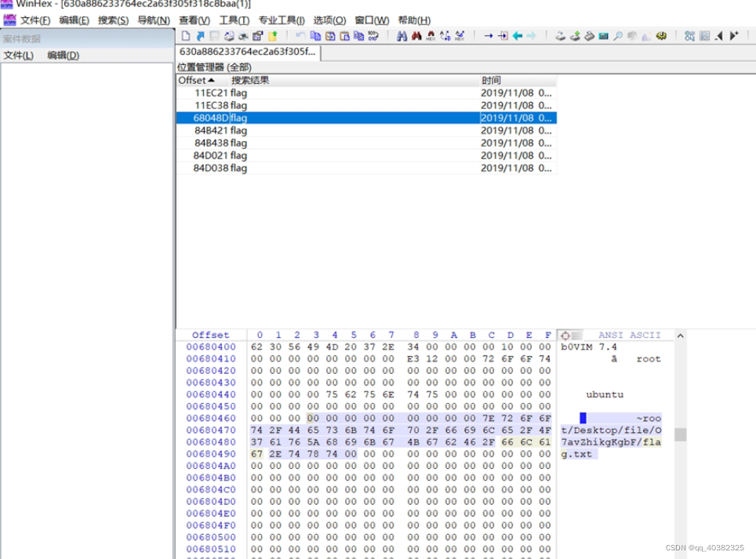Sort by the Offset column header
Image resolution: width=756 pixels, height=559 pixels.
tap(202, 80)
